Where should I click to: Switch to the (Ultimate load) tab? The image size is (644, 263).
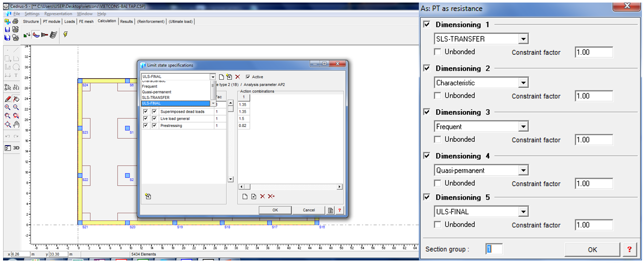pos(180,21)
